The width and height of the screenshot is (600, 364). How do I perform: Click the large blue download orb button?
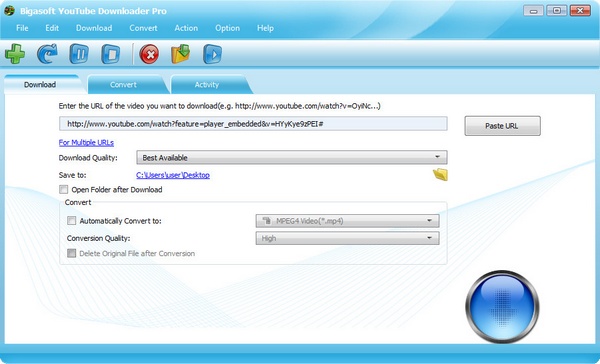point(502,307)
